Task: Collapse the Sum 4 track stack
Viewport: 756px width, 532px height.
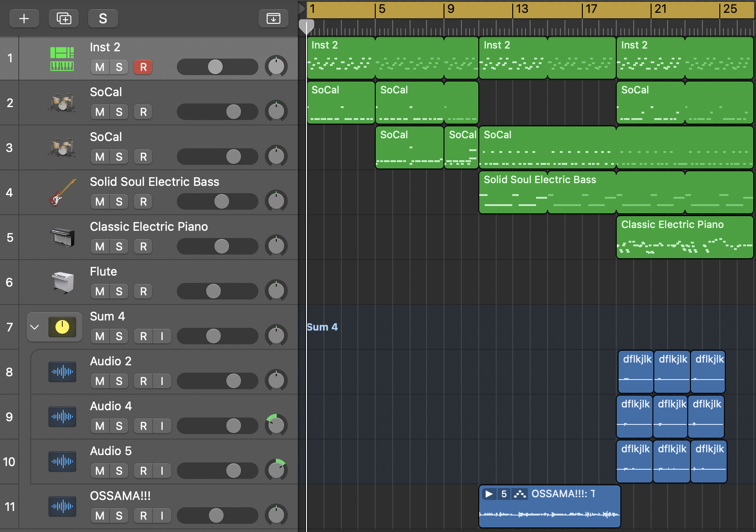Action: 34,327
